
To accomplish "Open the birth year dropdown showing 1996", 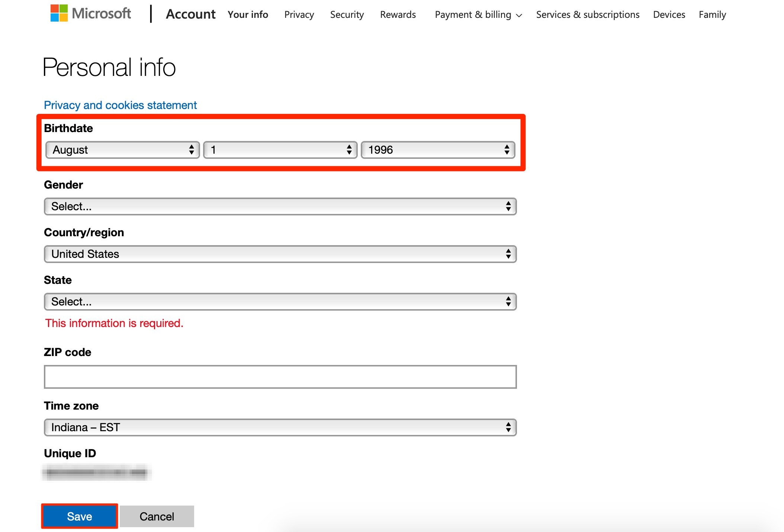I will pyautogui.click(x=438, y=150).
